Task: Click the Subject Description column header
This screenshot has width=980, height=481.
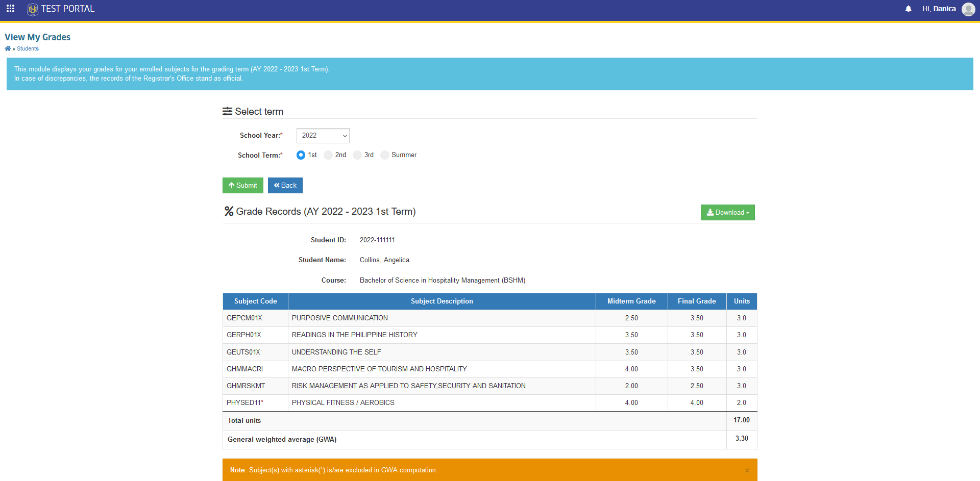Action: click(x=442, y=301)
